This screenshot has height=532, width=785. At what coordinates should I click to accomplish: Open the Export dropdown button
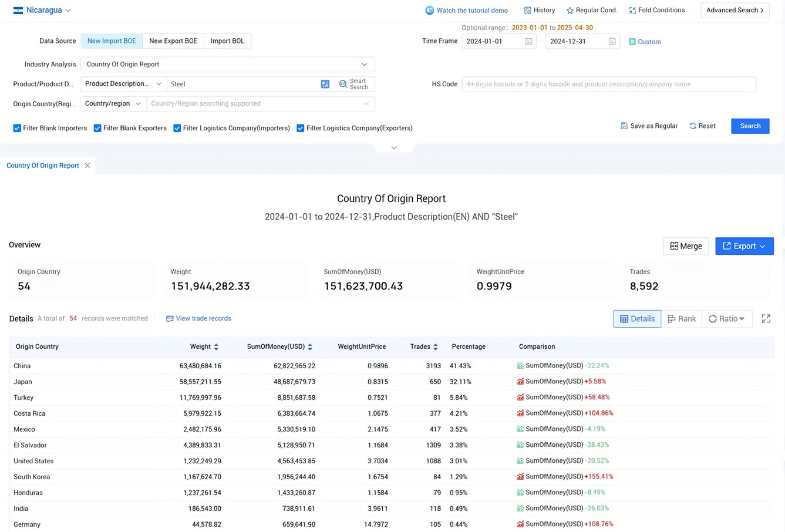click(x=744, y=246)
